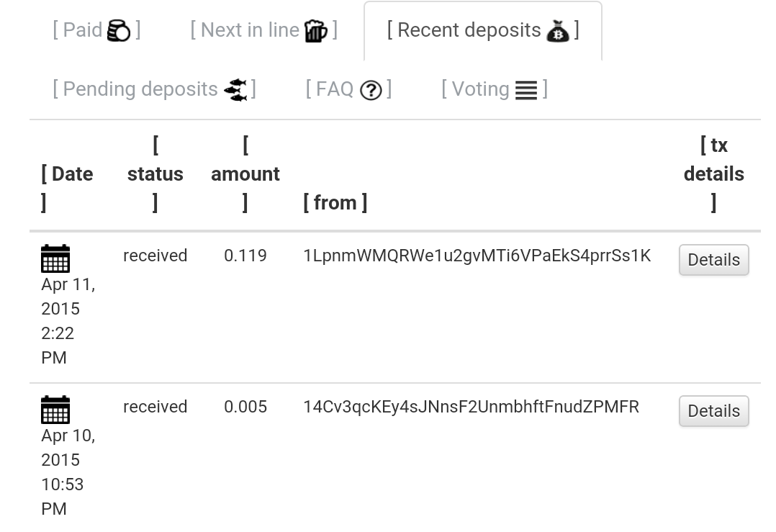Click calendar icon for Apr 11 deposit

pyautogui.click(x=55, y=258)
